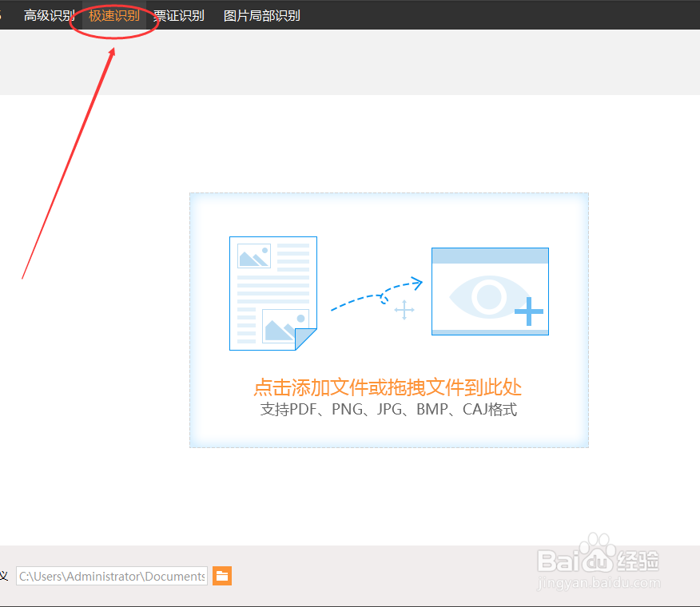The height and width of the screenshot is (607, 700).
Task: Click the document illustration icon in the drop zone
Action: [273, 293]
